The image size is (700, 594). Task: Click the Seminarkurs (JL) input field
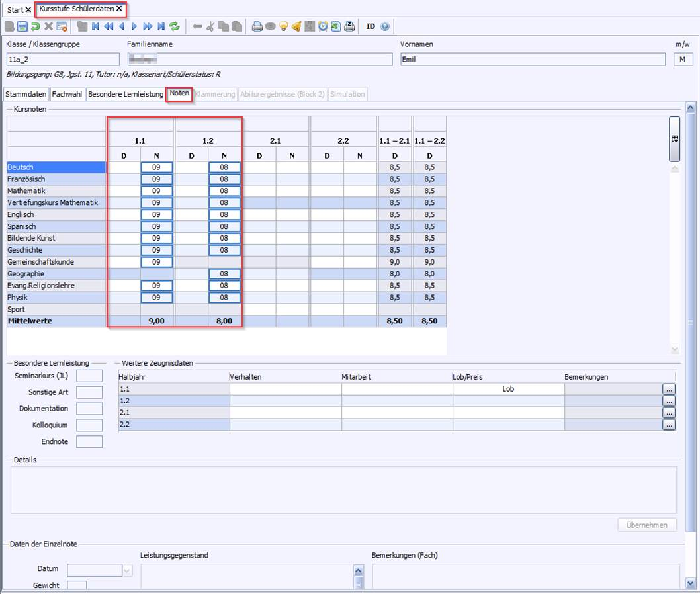pos(89,376)
